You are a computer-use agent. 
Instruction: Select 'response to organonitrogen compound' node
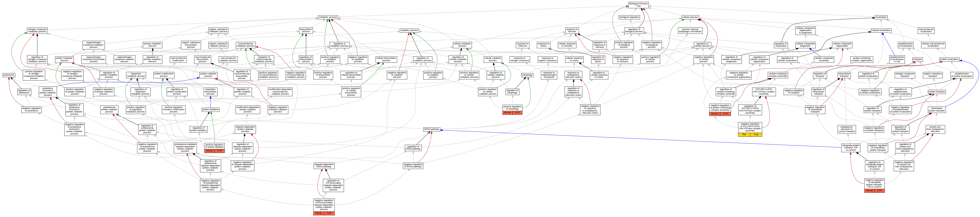click(549, 75)
